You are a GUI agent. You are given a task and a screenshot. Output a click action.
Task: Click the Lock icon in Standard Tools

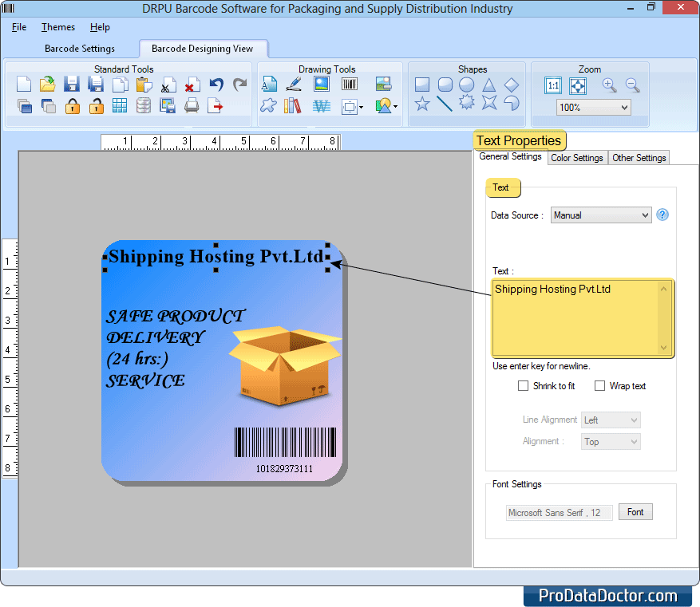(x=71, y=106)
